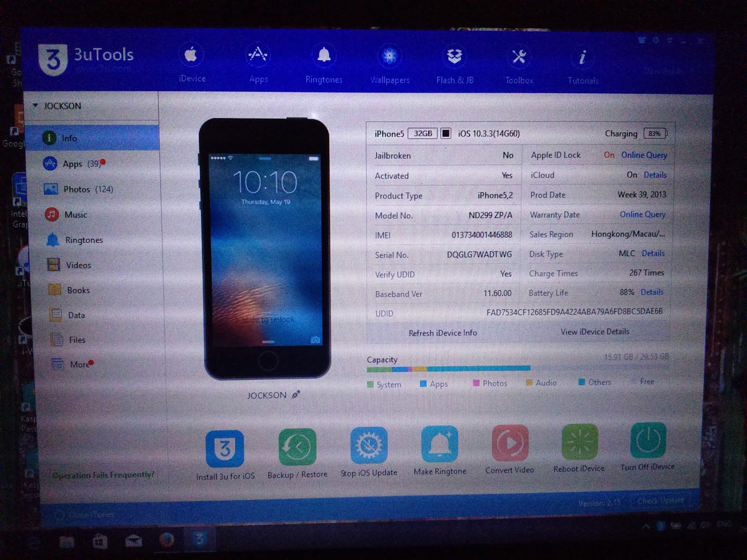
Task: Open Firefox from the taskbar
Action: pyautogui.click(x=166, y=540)
